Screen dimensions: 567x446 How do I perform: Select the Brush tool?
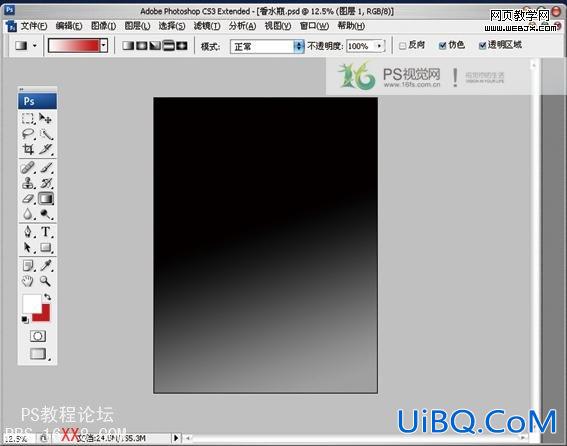(x=46, y=168)
